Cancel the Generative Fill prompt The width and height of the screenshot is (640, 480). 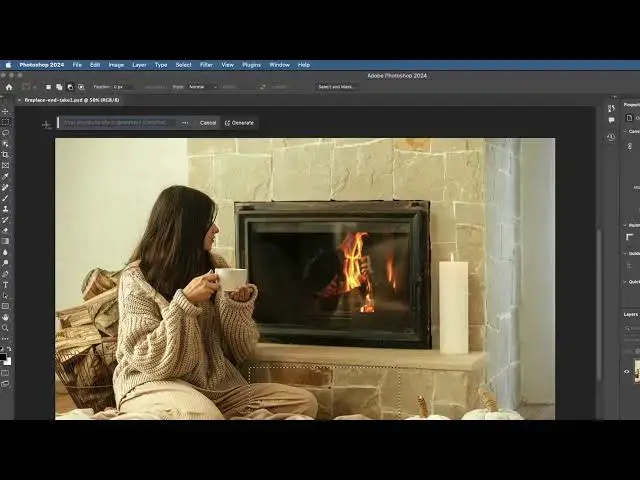208,123
